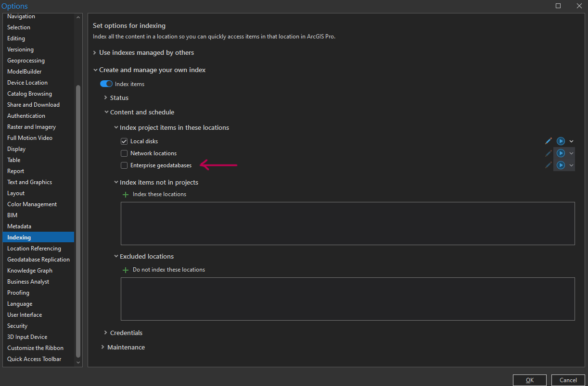Check the Enterprise geodatabases checkbox

click(124, 165)
